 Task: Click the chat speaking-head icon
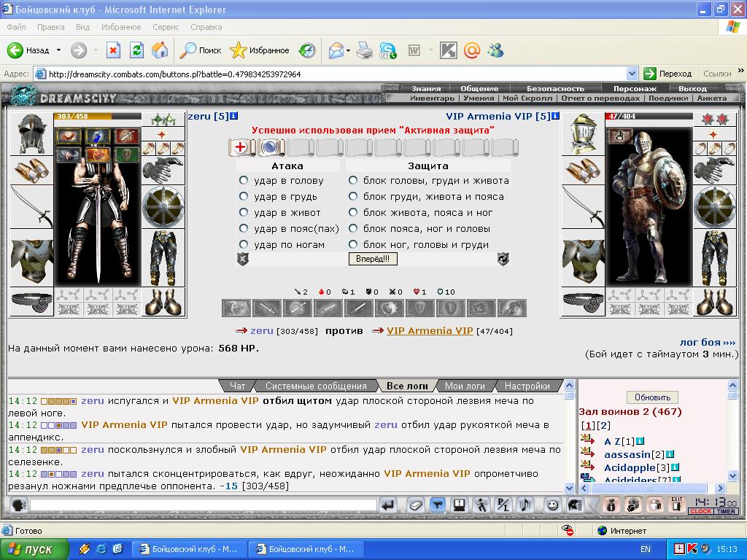(18, 505)
